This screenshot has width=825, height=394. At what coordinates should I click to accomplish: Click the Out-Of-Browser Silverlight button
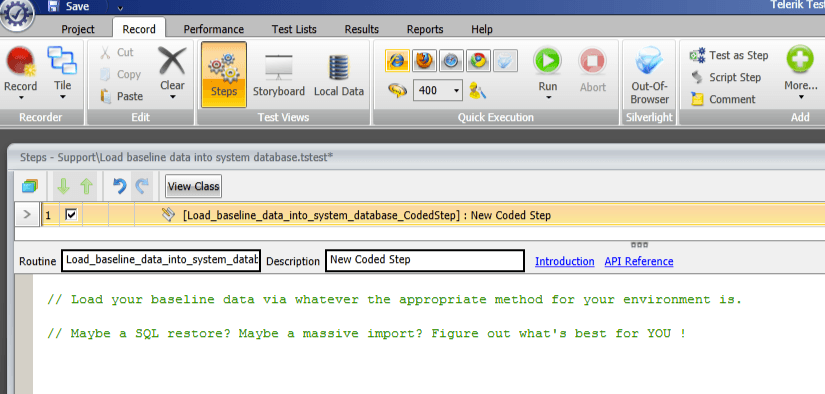(649, 75)
